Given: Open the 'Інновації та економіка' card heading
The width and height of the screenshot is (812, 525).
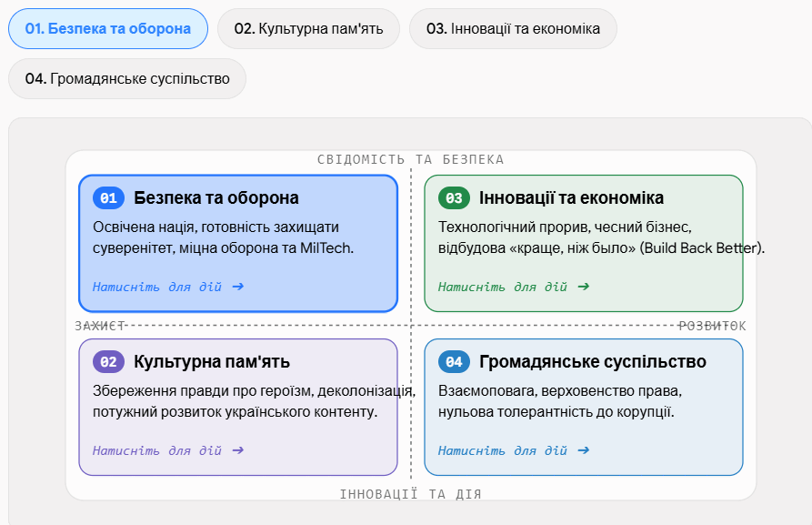Looking at the screenshot, I should [x=571, y=198].
